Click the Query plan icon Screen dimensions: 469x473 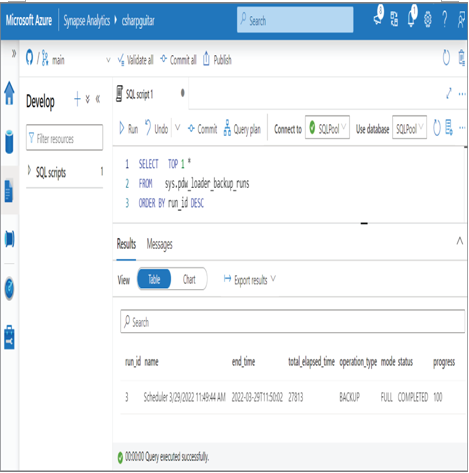click(x=227, y=128)
